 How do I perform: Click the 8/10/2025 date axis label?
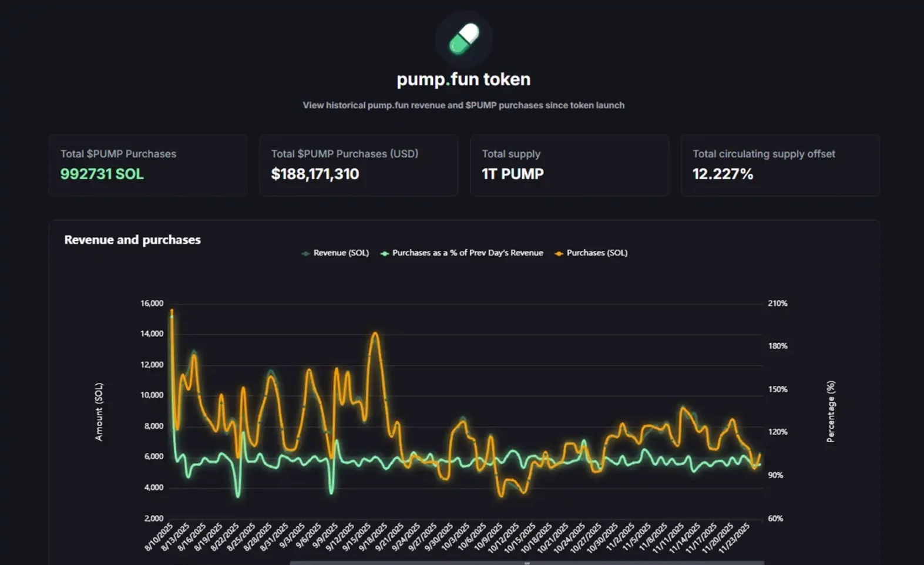point(159,536)
